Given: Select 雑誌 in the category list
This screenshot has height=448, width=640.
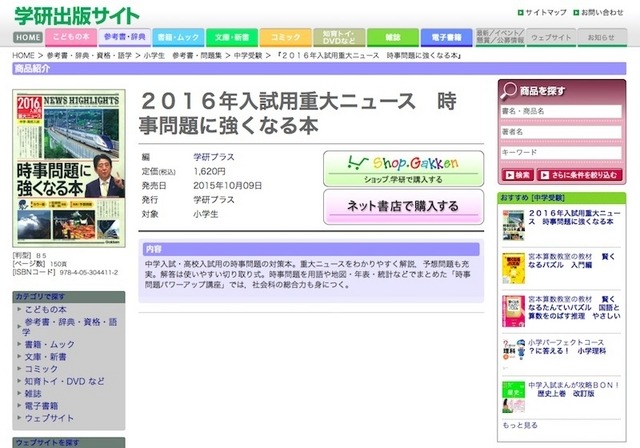Looking at the screenshot, I should [33, 394].
